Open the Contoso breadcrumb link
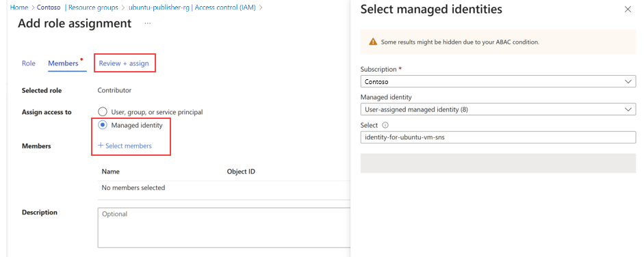The image size is (644, 257). [x=49, y=8]
